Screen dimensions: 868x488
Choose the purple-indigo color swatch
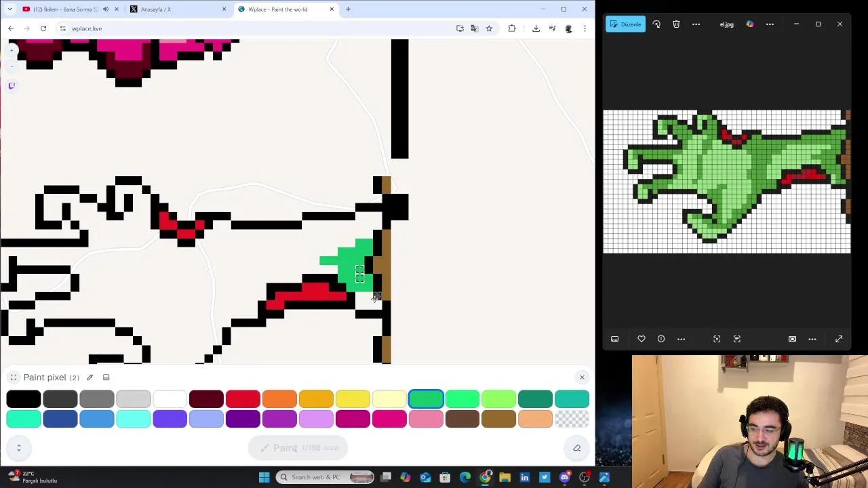click(170, 420)
